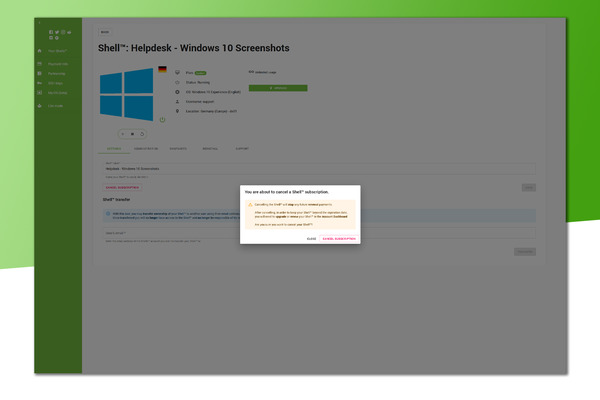600x400 pixels.
Task: Click the Back button above the title
Action: (104, 32)
